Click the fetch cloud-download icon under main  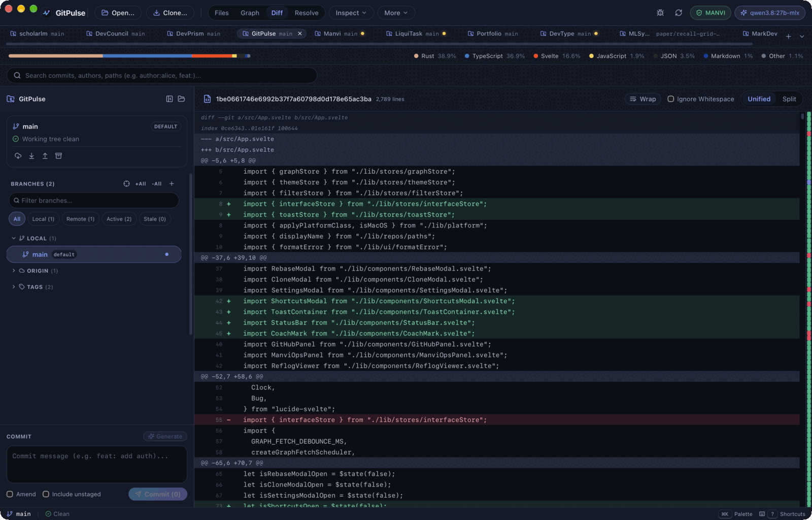(18, 156)
